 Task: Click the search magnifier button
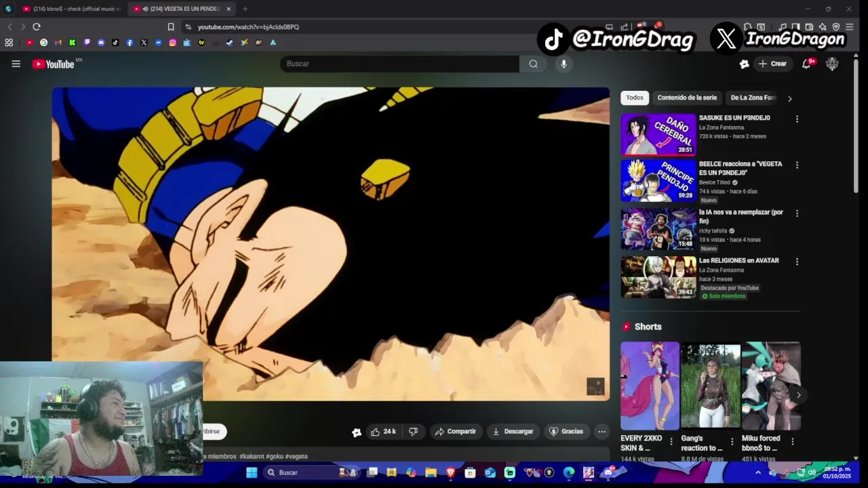click(533, 64)
